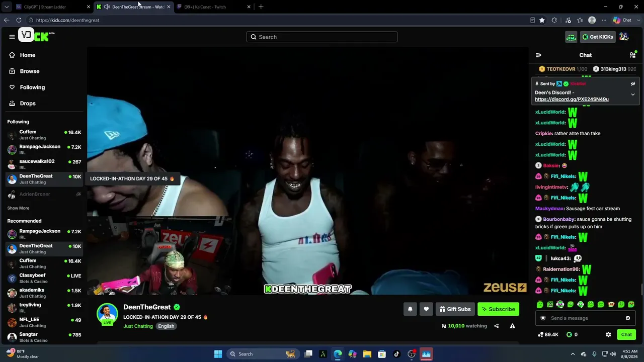Open the browser favorites list icon
The image size is (644, 362).
580,20
